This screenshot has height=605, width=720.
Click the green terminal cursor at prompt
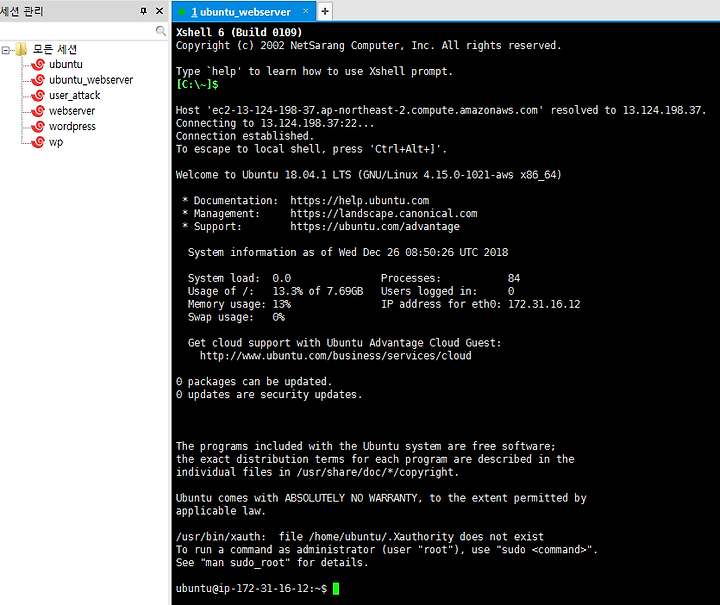click(336, 588)
